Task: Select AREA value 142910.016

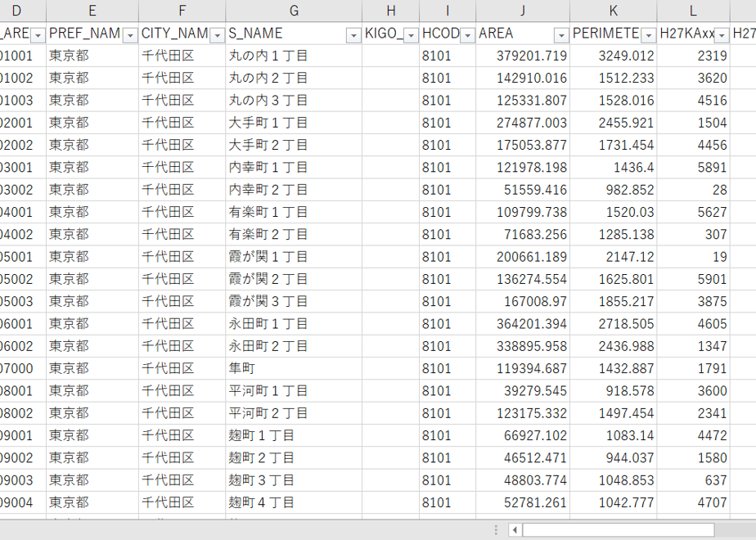Action: pos(523,78)
